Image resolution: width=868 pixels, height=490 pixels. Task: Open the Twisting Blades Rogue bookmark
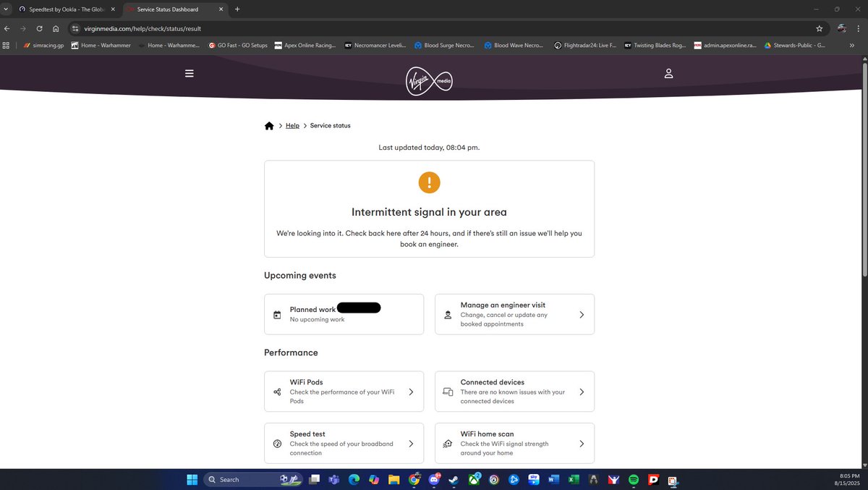655,45
